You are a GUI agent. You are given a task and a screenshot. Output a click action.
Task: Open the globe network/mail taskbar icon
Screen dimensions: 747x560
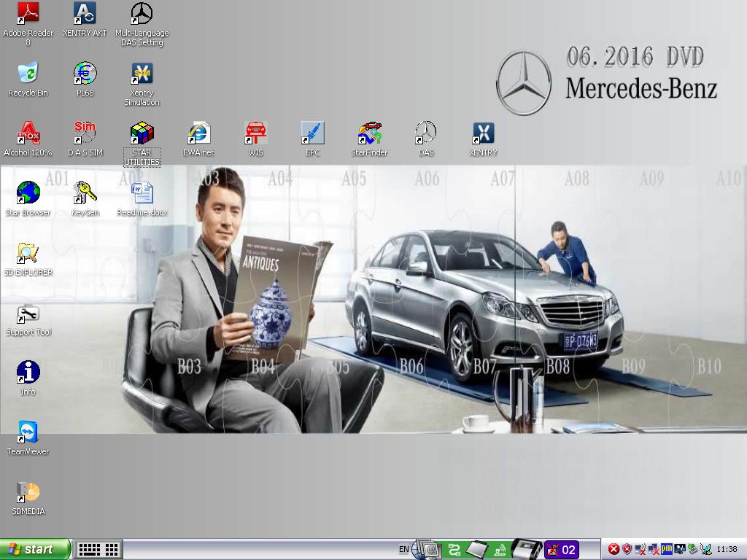427,550
